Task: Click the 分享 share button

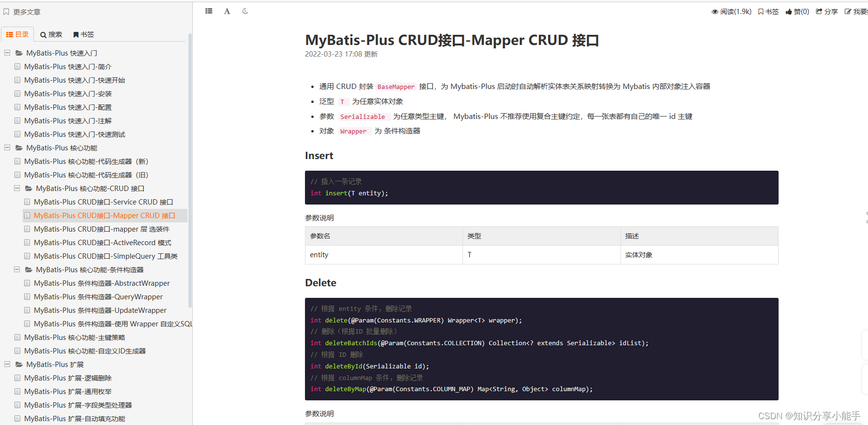Action: (827, 12)
